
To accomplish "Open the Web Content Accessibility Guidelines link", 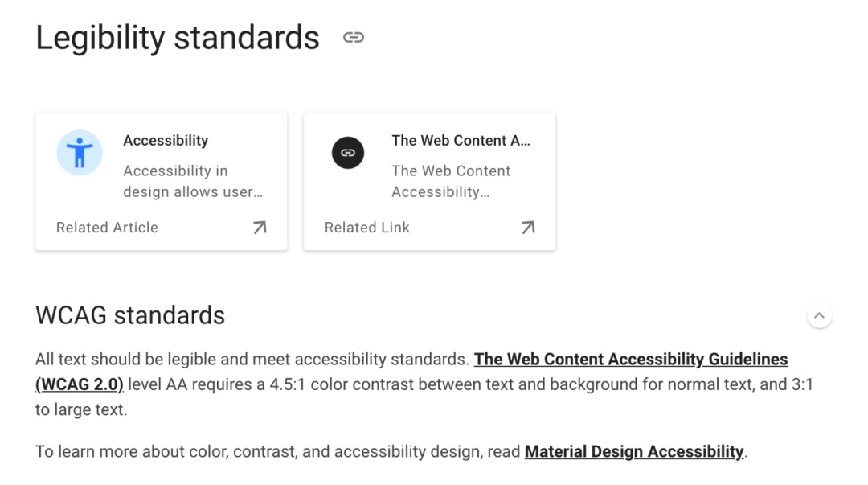I will (x=630, y=360).
